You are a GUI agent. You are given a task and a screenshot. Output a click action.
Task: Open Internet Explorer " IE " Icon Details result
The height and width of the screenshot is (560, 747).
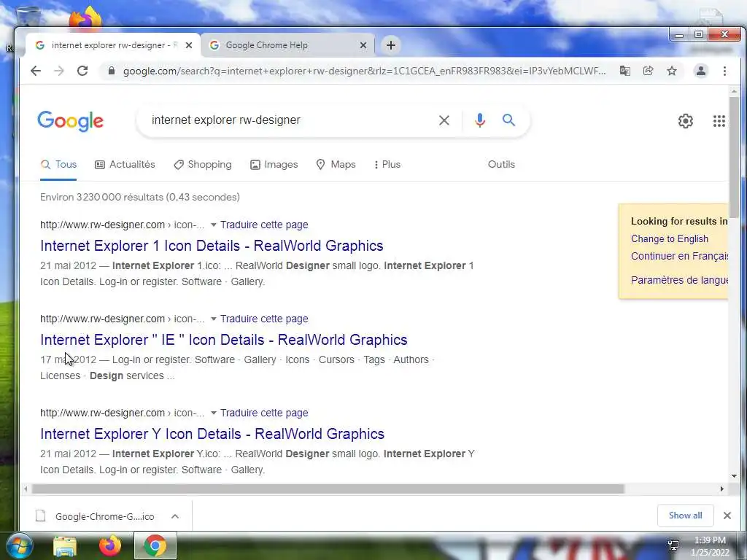tap(224, 340)
